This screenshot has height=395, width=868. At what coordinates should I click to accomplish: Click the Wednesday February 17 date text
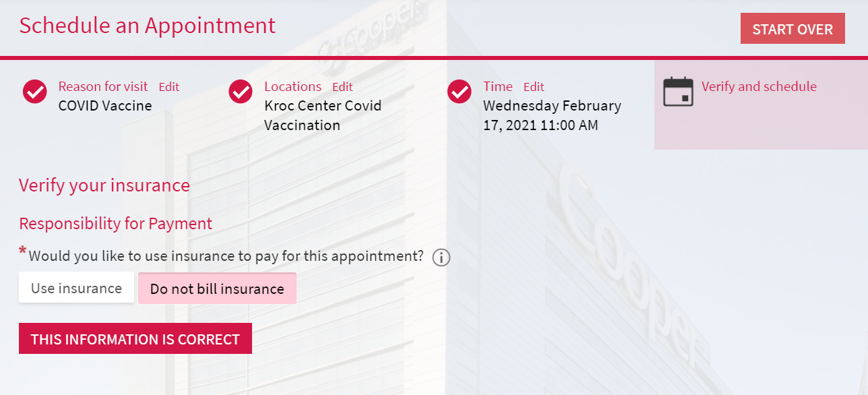[553, 115]
